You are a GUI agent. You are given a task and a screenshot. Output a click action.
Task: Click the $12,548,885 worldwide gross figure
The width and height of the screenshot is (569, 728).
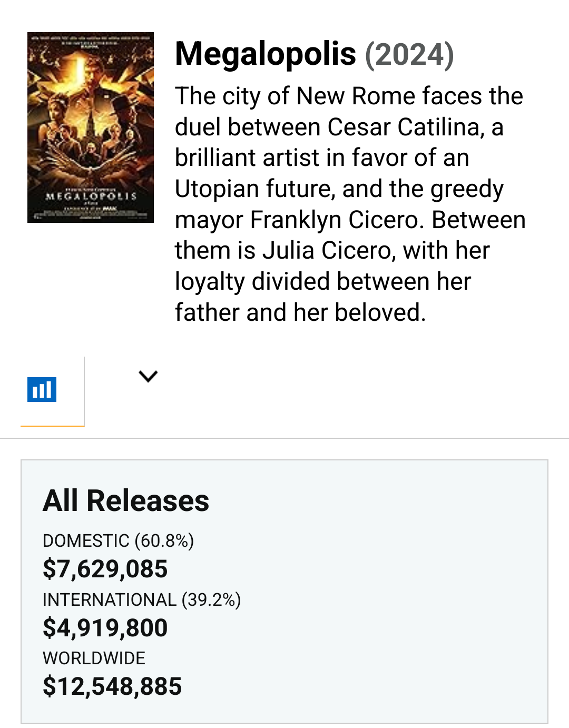112,686
